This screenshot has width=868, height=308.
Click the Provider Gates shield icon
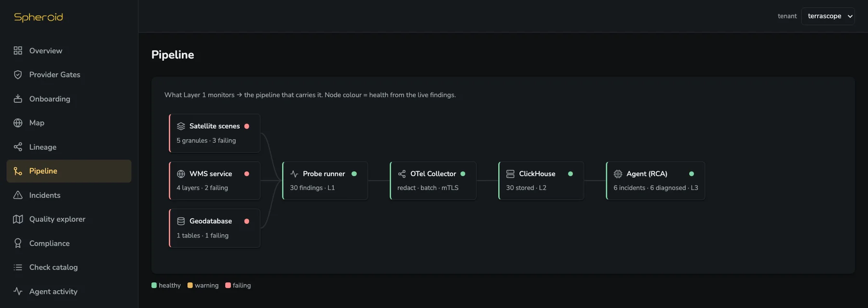18,75
